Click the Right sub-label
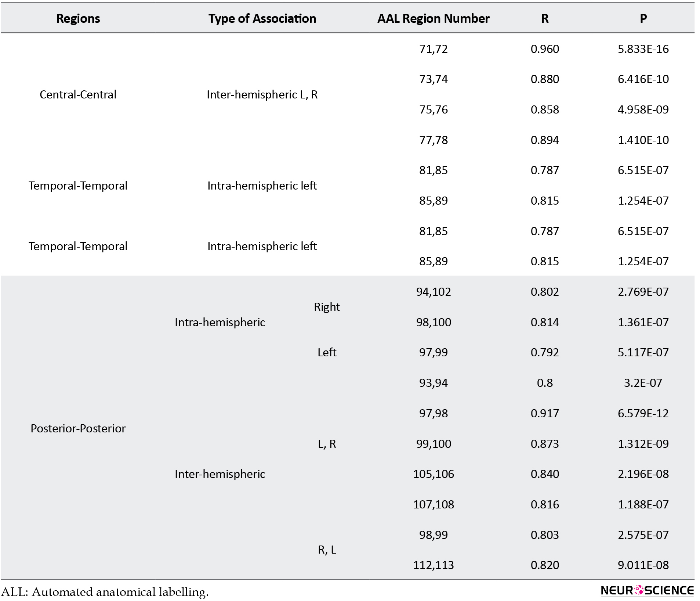This screenshot has height=601, width=700. pyautogui.click(x=327, y=307)
